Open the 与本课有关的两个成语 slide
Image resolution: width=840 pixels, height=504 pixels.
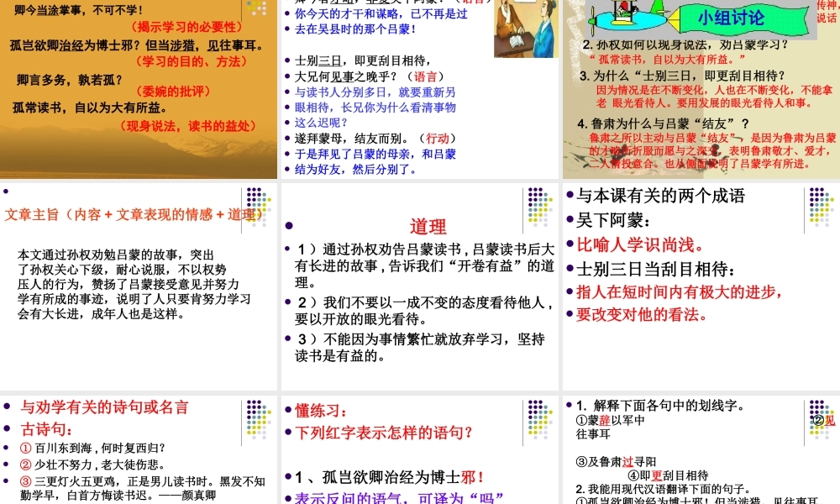click(x=701, y=286)
